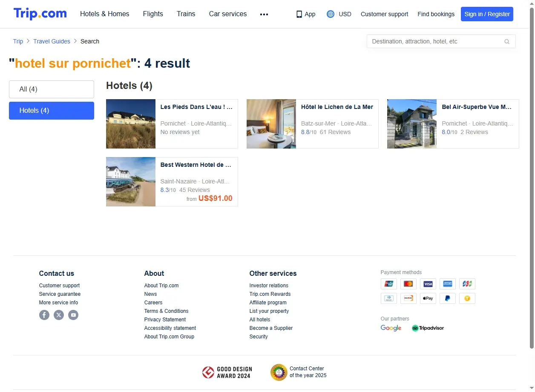Click the Visa payment icon
Image resolution: width=535 pixels, height=392 pixels.
(x=428, y=284)
